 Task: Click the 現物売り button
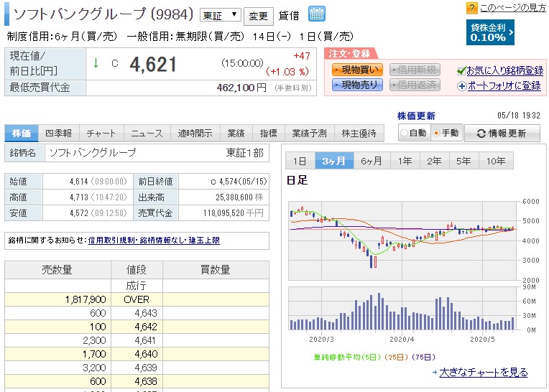(x=357, y=85)
